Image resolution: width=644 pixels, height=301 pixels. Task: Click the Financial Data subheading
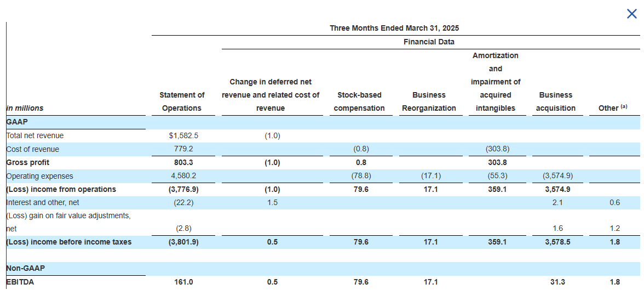(x=429, y=42)
